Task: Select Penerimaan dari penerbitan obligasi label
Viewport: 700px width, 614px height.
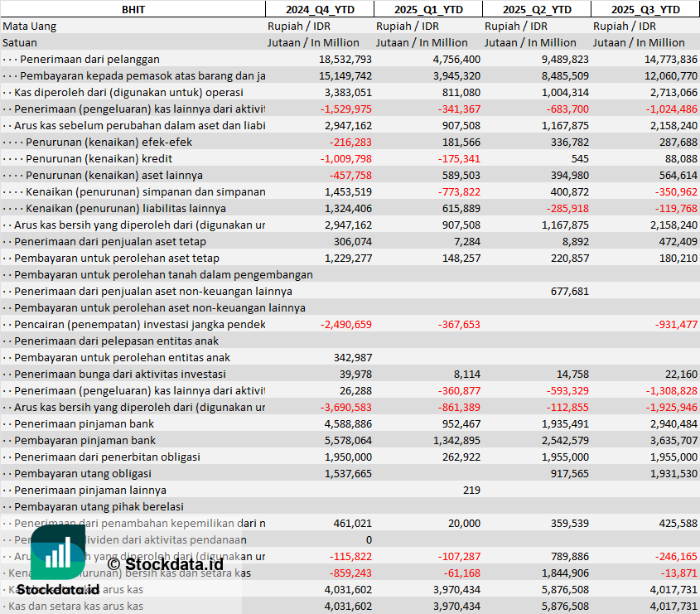Action: point(107,457)
